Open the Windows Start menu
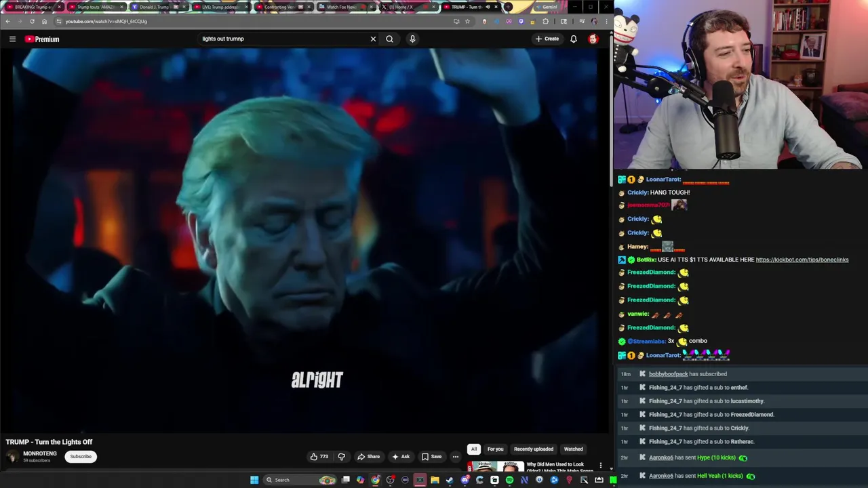The width and height of the screenshot is (868, 488). point(254,480)
